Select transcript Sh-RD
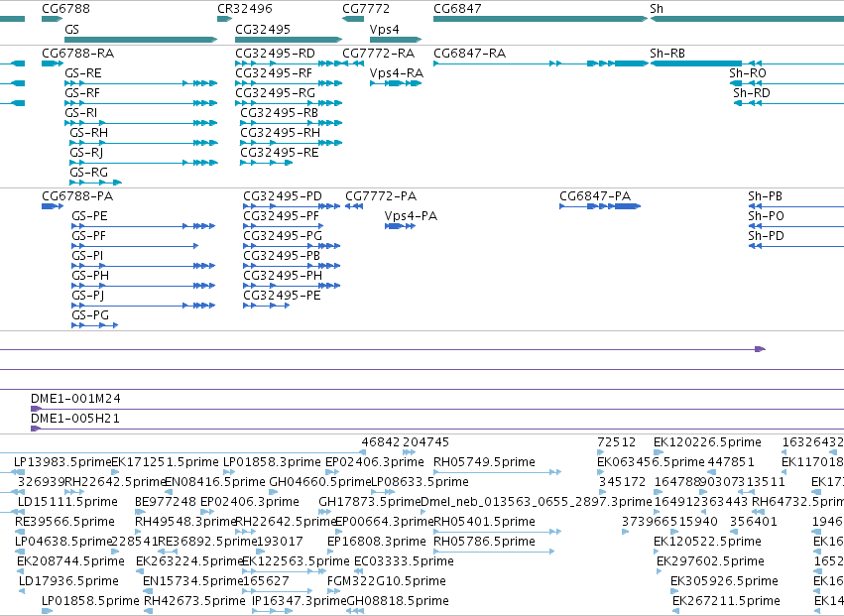This screenshot has width=844, height=616. click(x=752, y=93)
